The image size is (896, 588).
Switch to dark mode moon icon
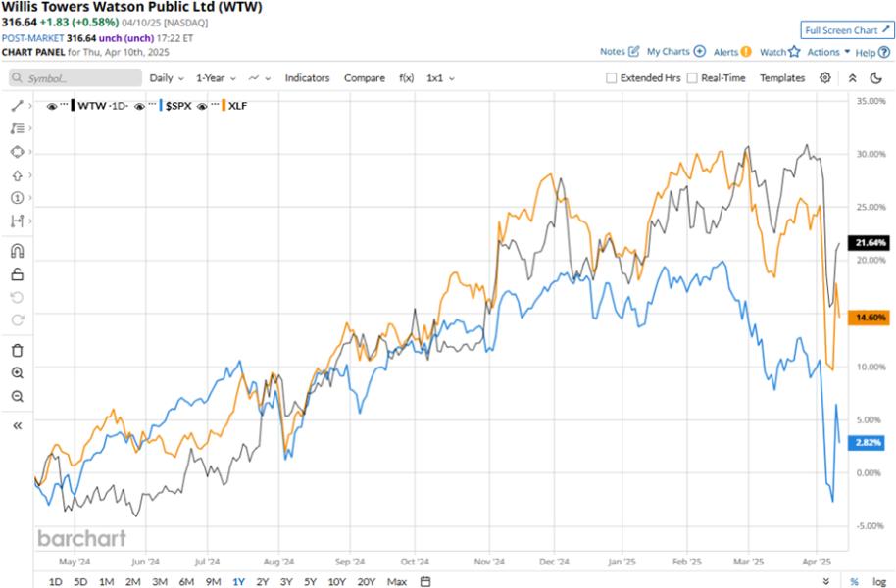point(876,77)
